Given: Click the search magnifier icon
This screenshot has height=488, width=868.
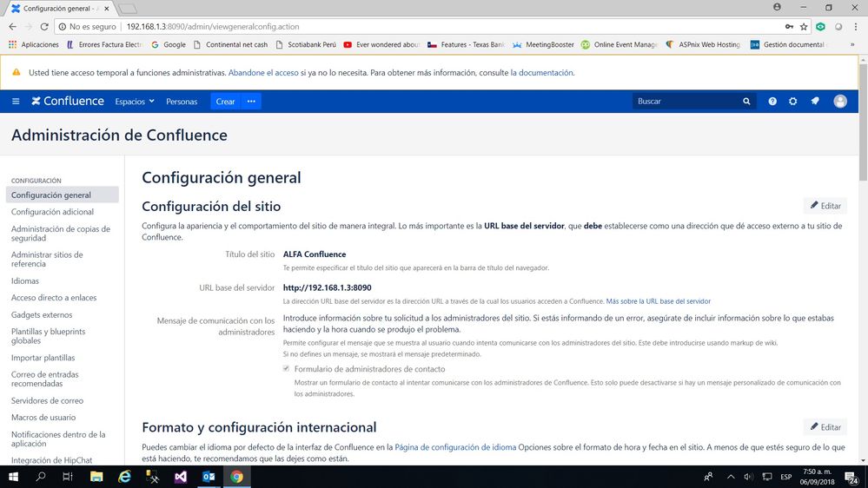Looking at the screenshot, I should tap(746, 102).
